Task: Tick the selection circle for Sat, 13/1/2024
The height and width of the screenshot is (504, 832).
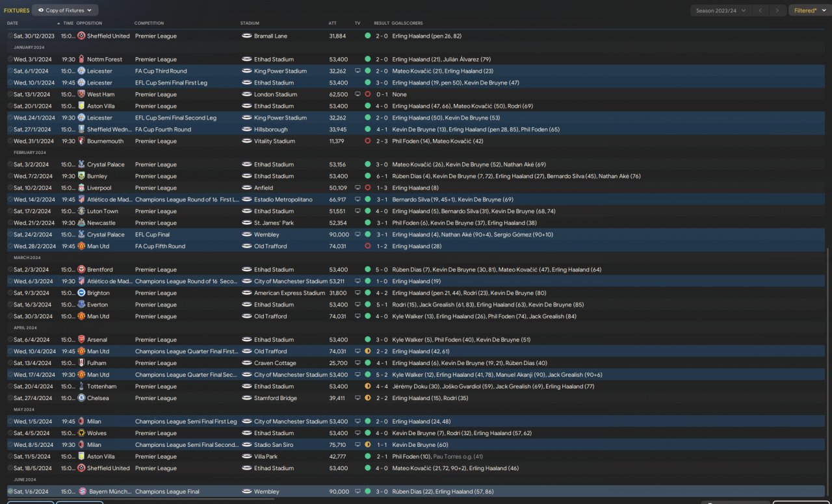Action: click(x=10, y=94)
